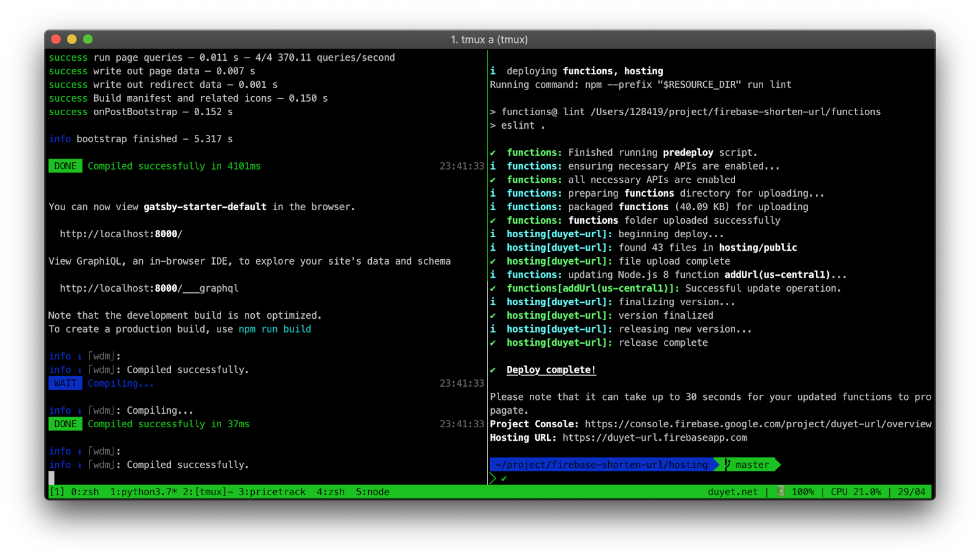Select tmux window 0:zsh

pos(85,492)
